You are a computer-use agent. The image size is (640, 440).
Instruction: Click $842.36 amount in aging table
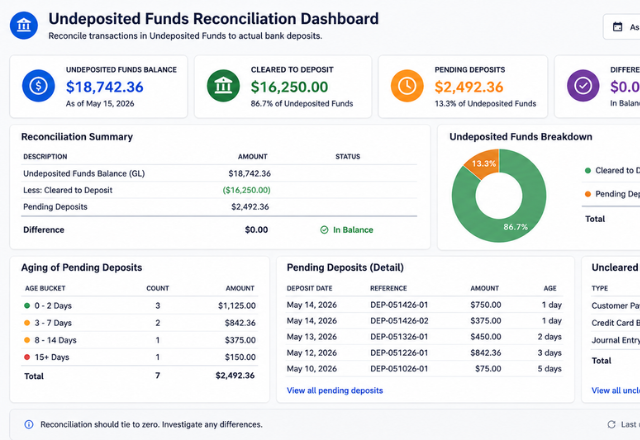240,323
